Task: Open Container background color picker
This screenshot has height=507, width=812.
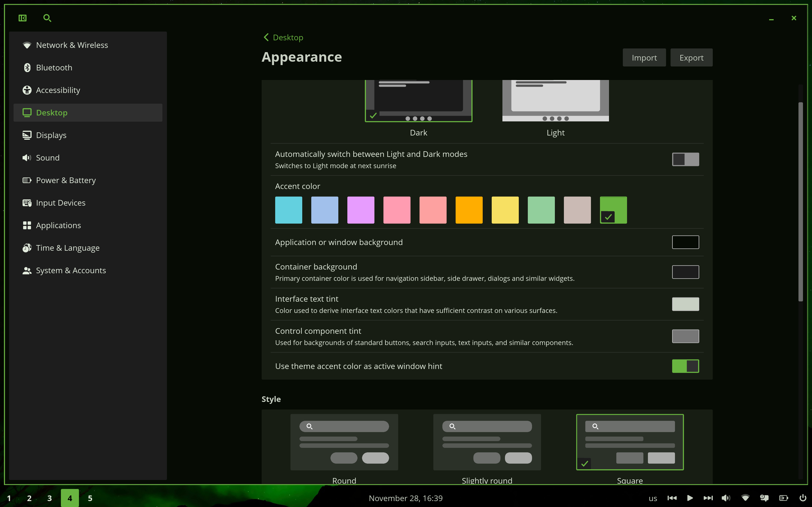Action: [685, 272]
